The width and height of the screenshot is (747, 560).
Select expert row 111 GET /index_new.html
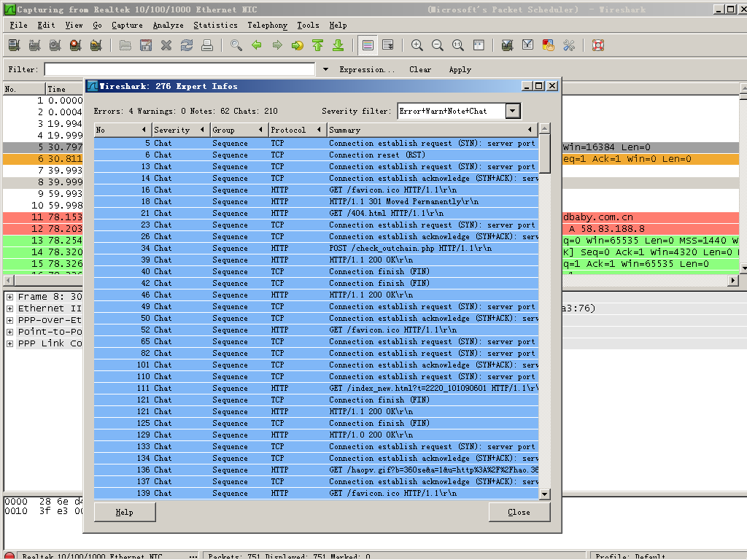317,389
